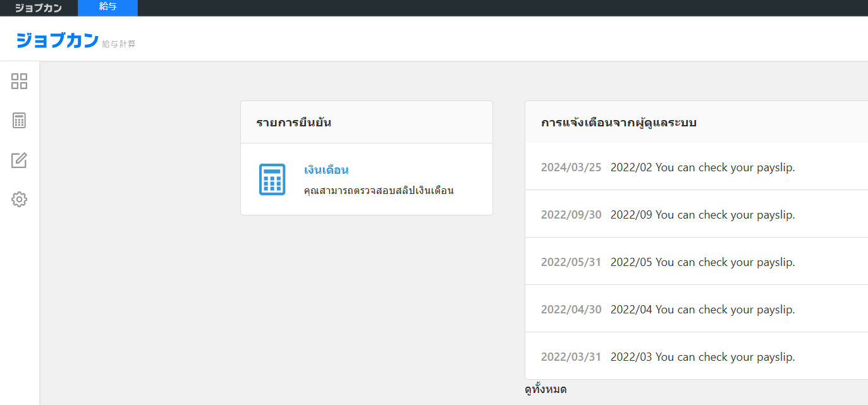Select the pencil edit icon in sidebar

tap(20, 160)
